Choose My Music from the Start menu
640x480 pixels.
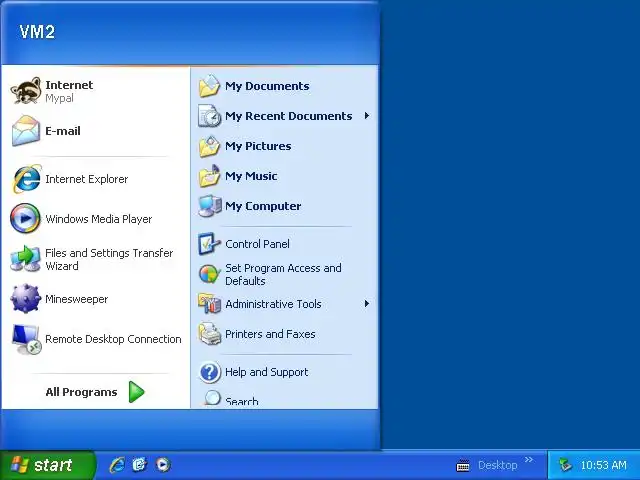[285, 176]
